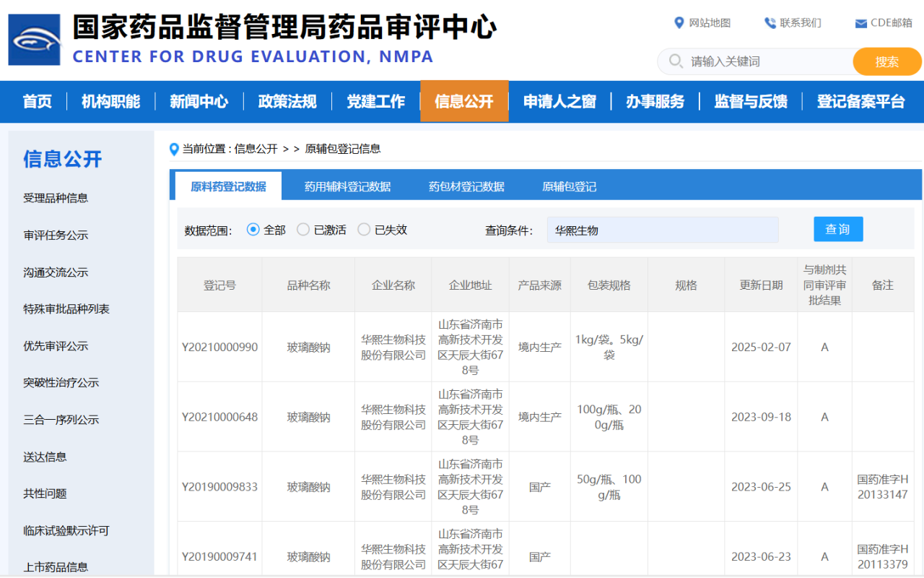Click the 查询条件 field containing 华熙生物
This screenshot has height=578, width=924.
tap(662, 230)
